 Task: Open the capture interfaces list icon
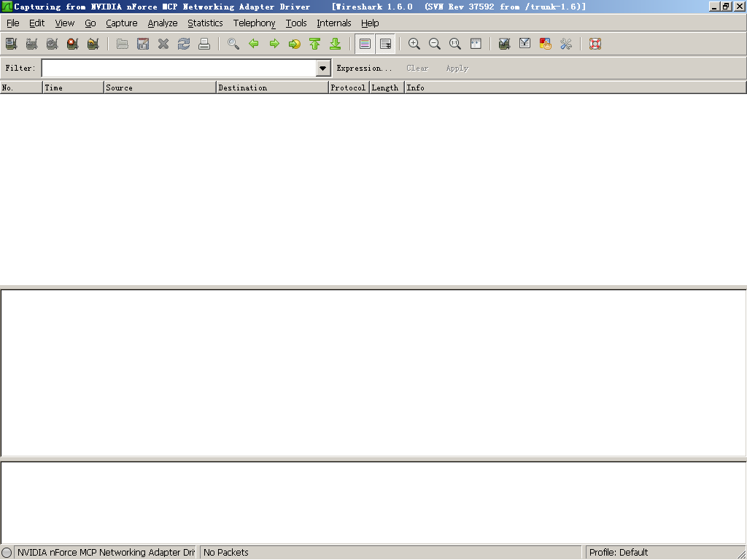coord(12,44)
